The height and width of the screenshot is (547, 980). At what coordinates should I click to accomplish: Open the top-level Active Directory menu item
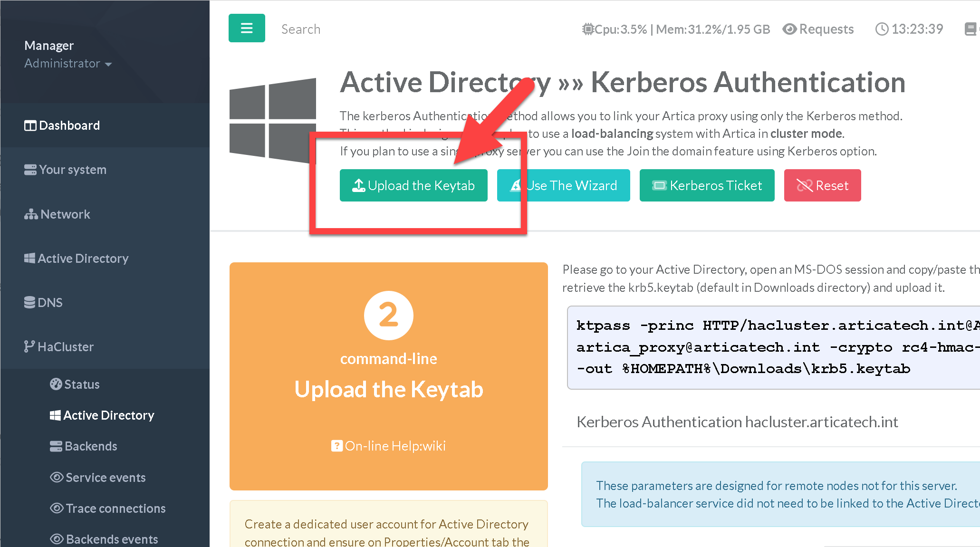point(77,259)
